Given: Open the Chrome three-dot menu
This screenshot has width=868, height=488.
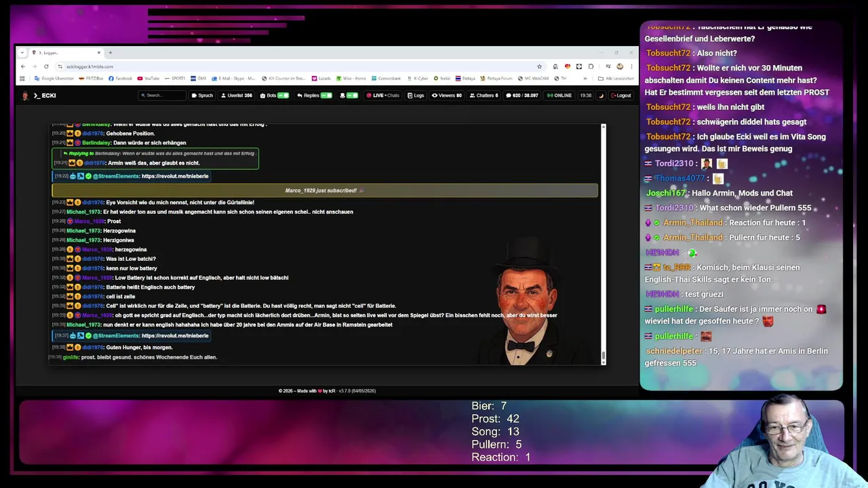Looking at the screenshot, I should tap(631, 66).
